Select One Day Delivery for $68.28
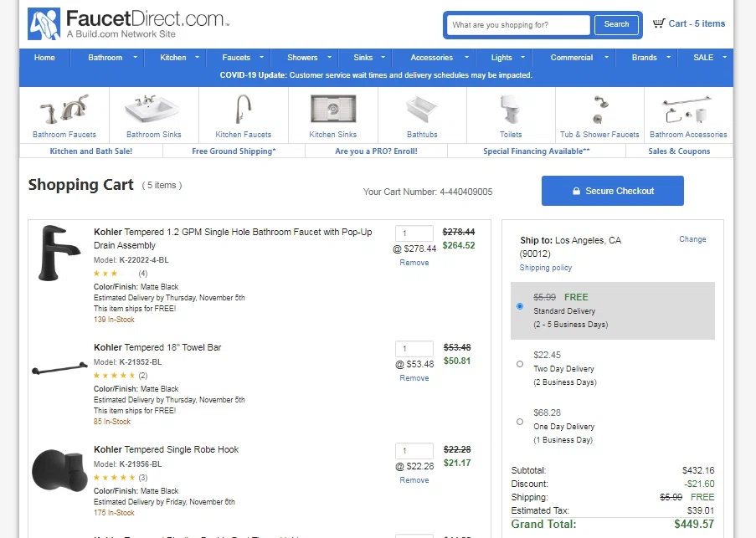Screen dimensions: 756x538 (520, 422)
